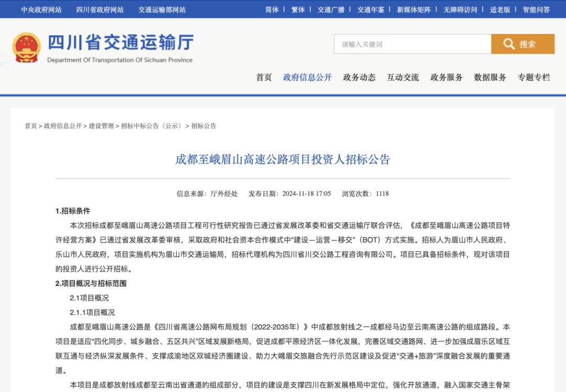
Task: Open the 专题专栏 menu
Action: (534, 77)
